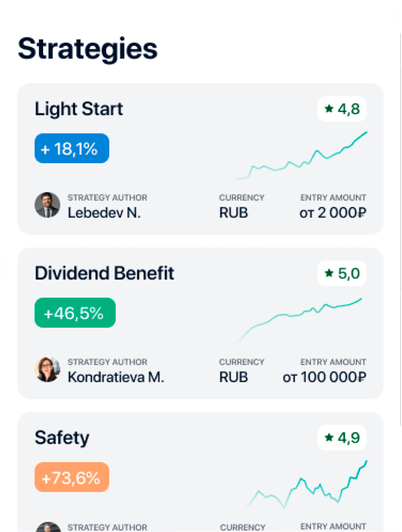This screenshot has height=532, width=402.
Task: Open Kondratieva M. author avatar
Action: point(47,369)
